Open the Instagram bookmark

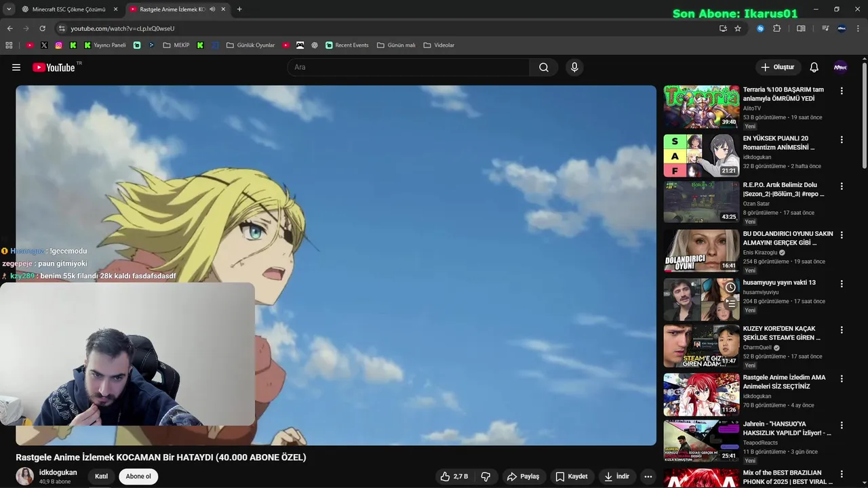point(58,45)
